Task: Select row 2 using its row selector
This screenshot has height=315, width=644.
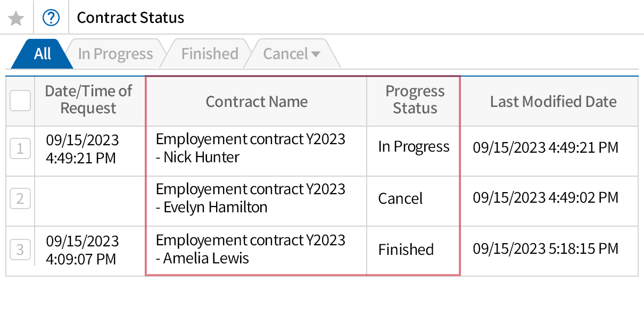Action: 20,198
